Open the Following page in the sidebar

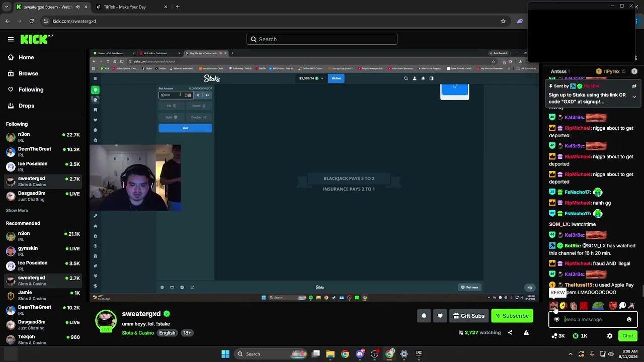click(x=31, y=89)
